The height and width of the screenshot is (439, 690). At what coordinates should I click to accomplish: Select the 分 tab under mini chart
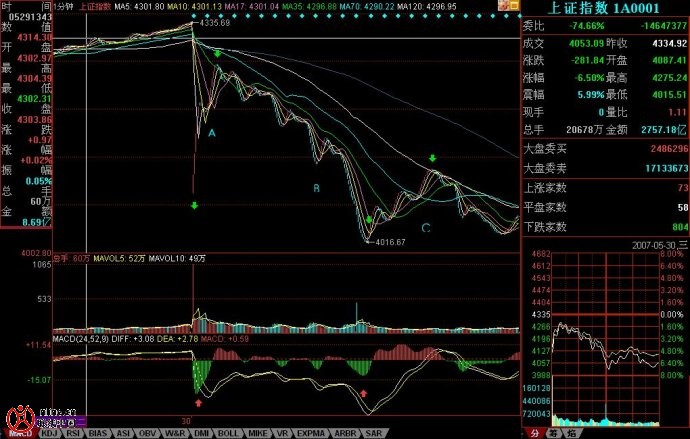(x=536, y=432)
